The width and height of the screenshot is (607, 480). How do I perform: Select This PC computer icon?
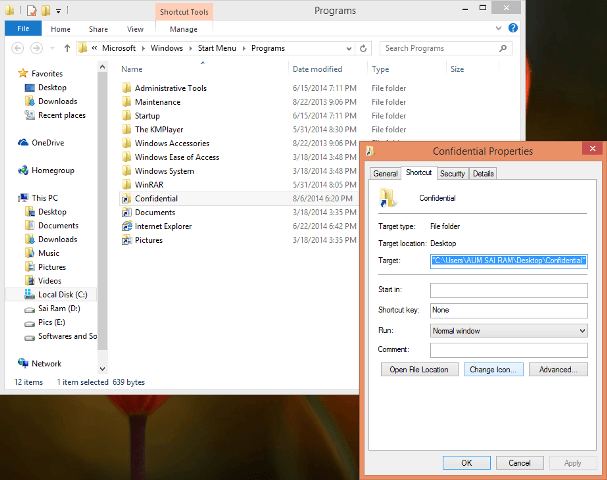[24, 198]
